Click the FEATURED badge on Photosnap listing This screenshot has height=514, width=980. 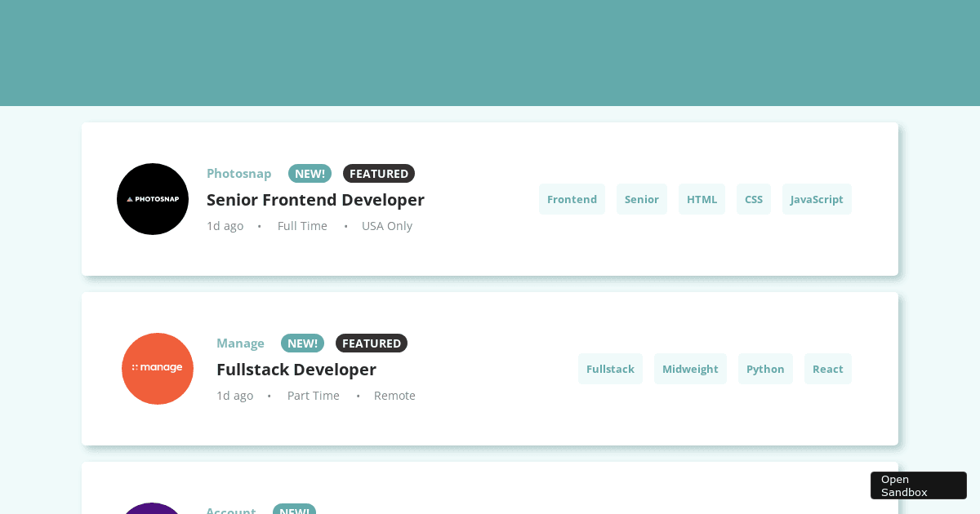379,174
